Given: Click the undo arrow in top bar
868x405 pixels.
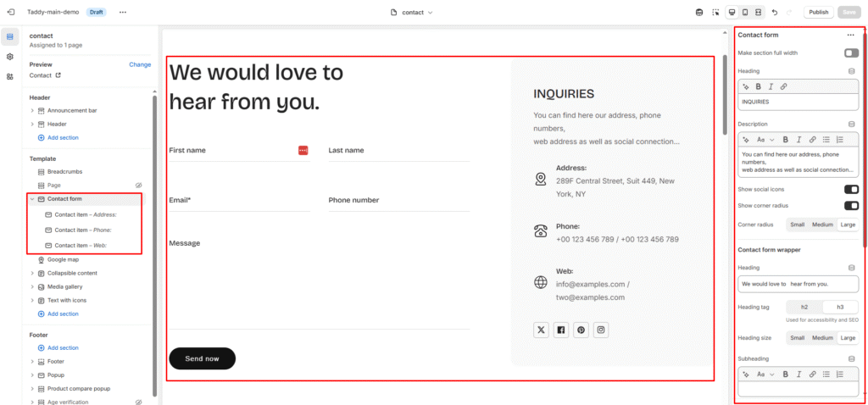Looking at the screenshot, I should click(x=775, y=12).
